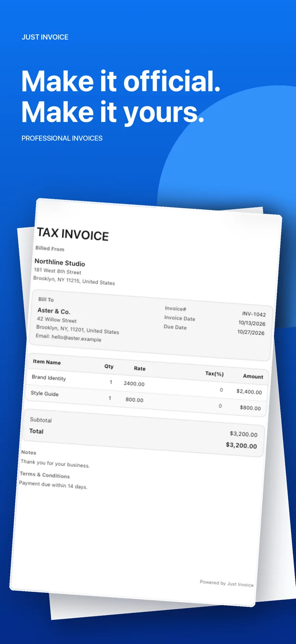The image size is (296, 644).
Task: Click the rate value '2400.00'
Action: pos(134,383)
